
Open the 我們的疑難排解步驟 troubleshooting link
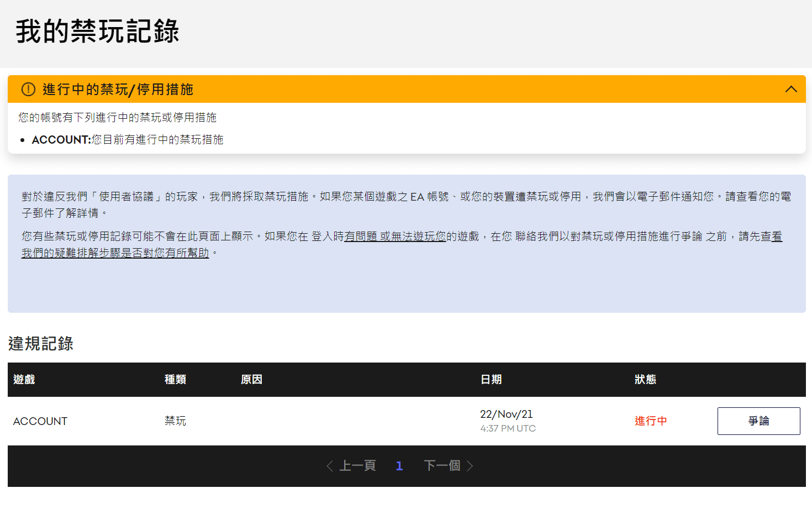pyautogui.click(x=115, y=253)
